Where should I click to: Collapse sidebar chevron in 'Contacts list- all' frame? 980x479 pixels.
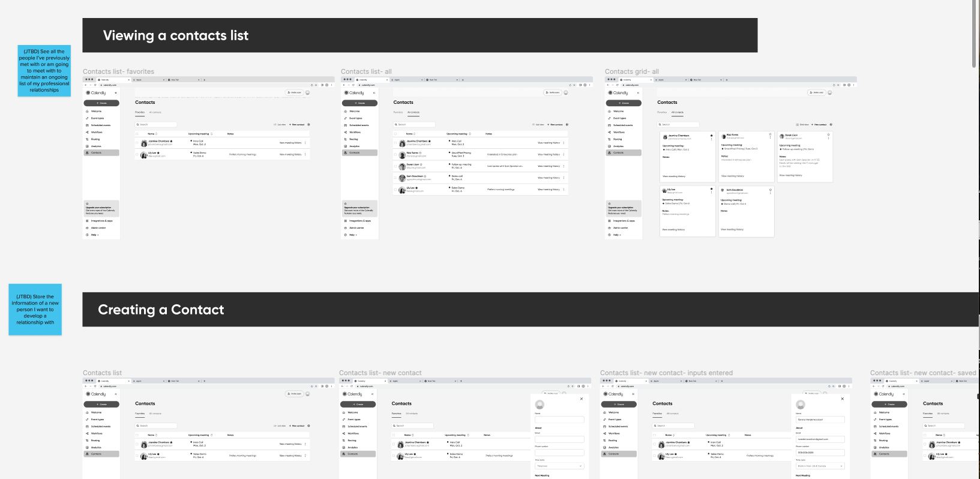(x=374, y=93)
